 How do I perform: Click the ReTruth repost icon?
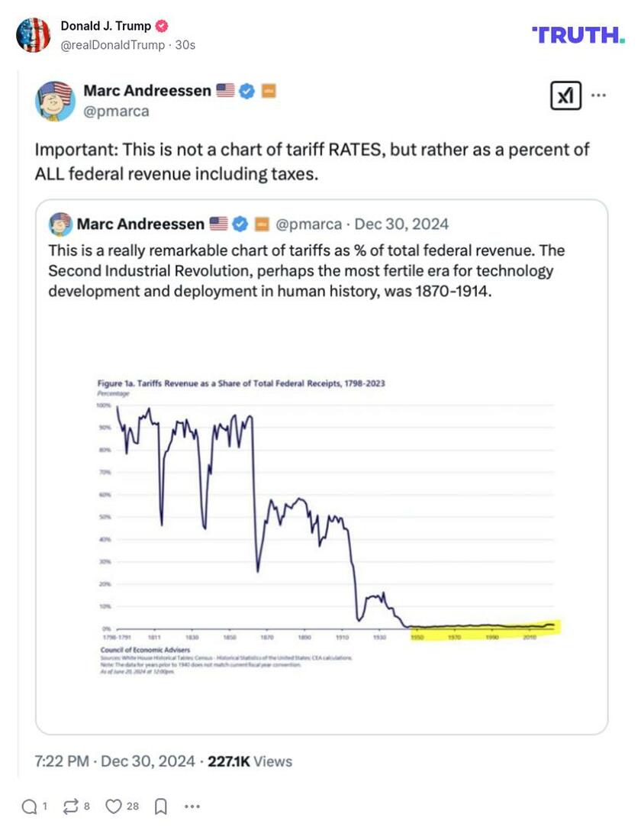[72, 806]
